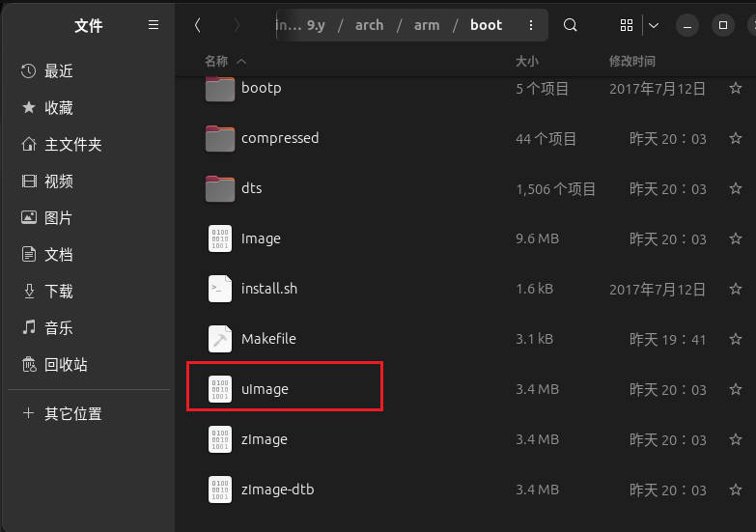This screenshot has width=756, height=532.
Task: Sort files by 修改时间 column
Action: 632,61
